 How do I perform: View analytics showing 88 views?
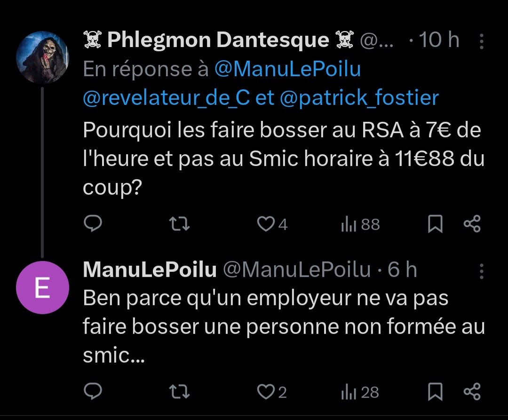click(360, 224)
